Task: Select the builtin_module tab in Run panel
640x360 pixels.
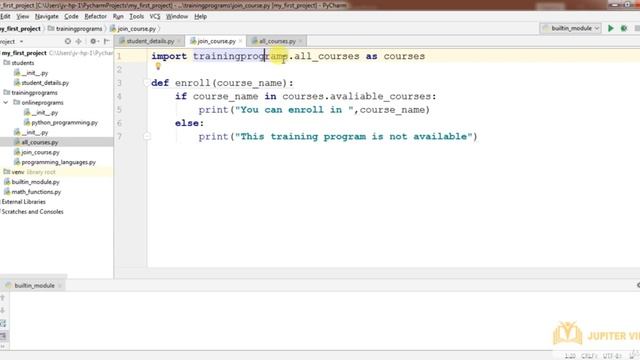Action: (x=34, y=285)
